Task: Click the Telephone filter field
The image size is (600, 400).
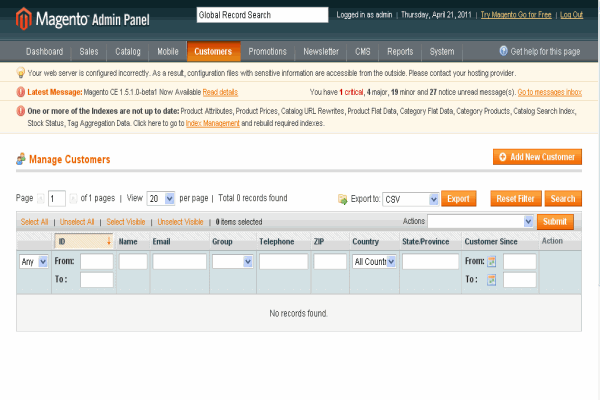Action: tap(284, 261)
